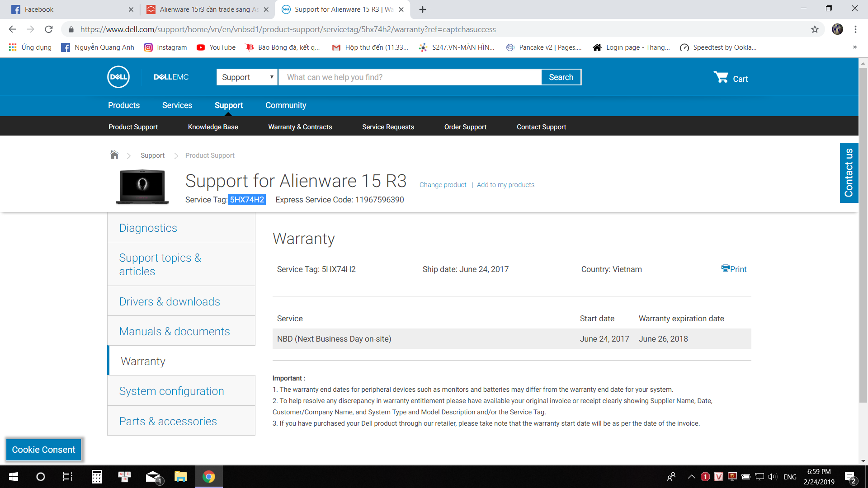
Task: Show hidden system tray icons
Action: tap(691, 477)
